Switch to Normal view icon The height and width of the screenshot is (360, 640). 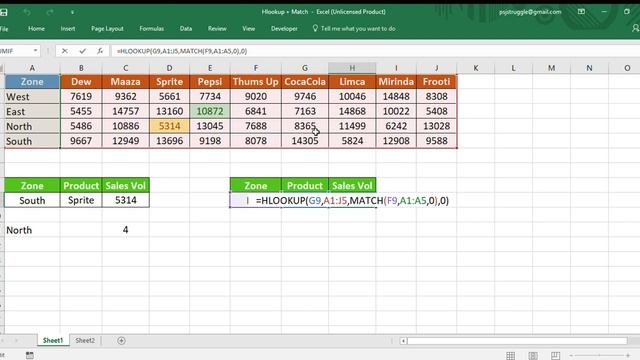click(511, 356)
